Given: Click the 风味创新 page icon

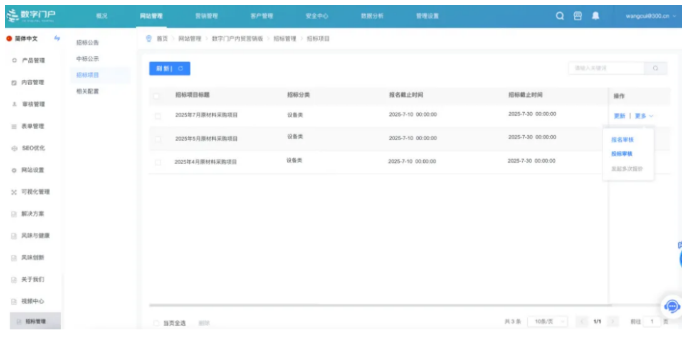Looking at the screenshot, I should click(14, 257).
